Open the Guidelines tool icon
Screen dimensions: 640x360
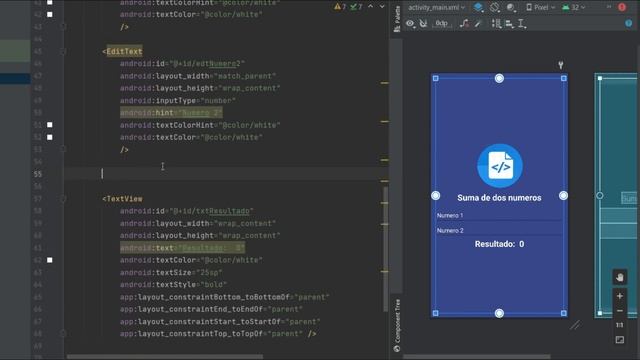tap(522, 24)
